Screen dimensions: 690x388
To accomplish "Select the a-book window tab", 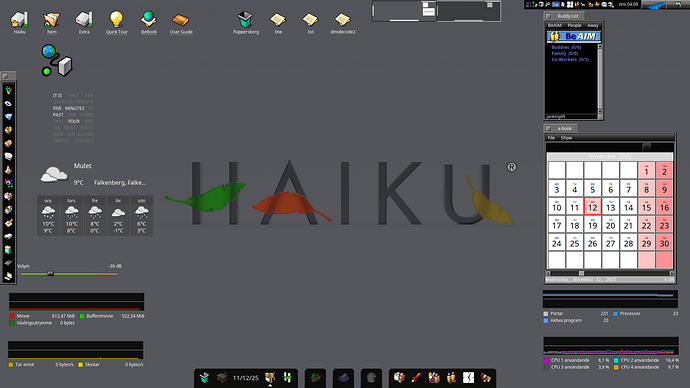I will (x=561, y=128).
